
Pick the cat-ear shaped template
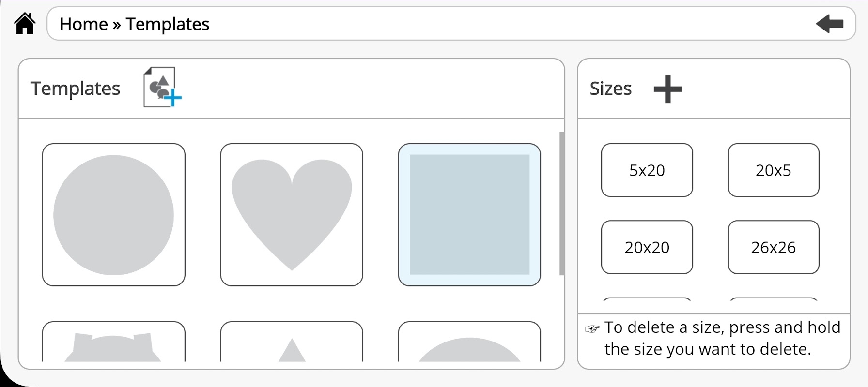[113, 342]
